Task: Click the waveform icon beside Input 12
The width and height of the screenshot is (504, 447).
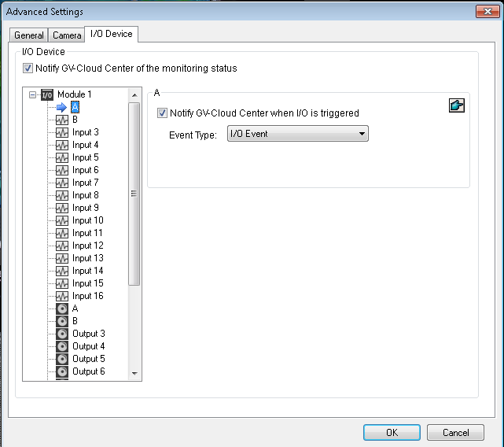Action: tap(63, 246)
